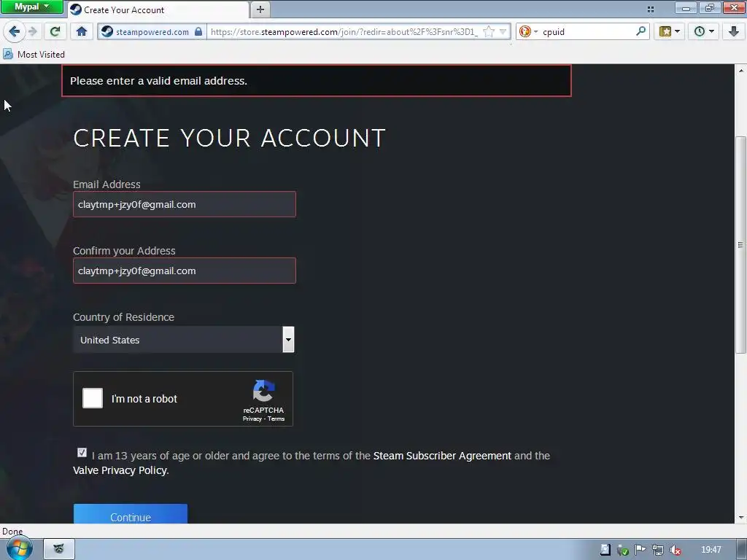
Task: Open a new tab with plus button
Action: [x=260, y=9]
